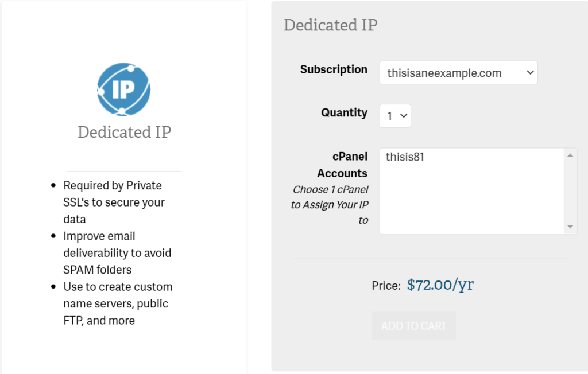The height and width of the screenshot is (374, 588).
Task: Click the Subscription field label
Action: (334, 69)
